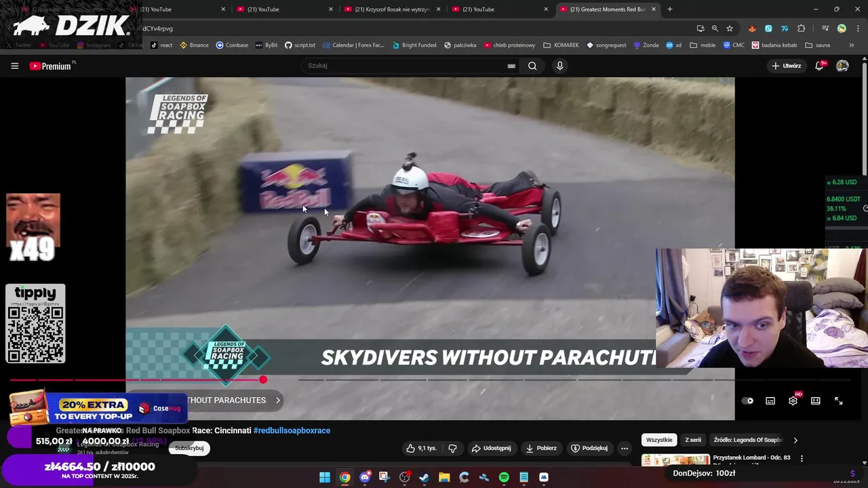Viewport: 868px width, 488px height.
Task: Open more actions three-dot menu
Action: click(625, 448)
